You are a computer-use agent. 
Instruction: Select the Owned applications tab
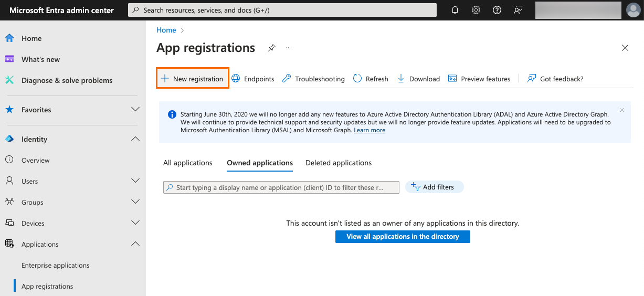[x=260, y=163]
